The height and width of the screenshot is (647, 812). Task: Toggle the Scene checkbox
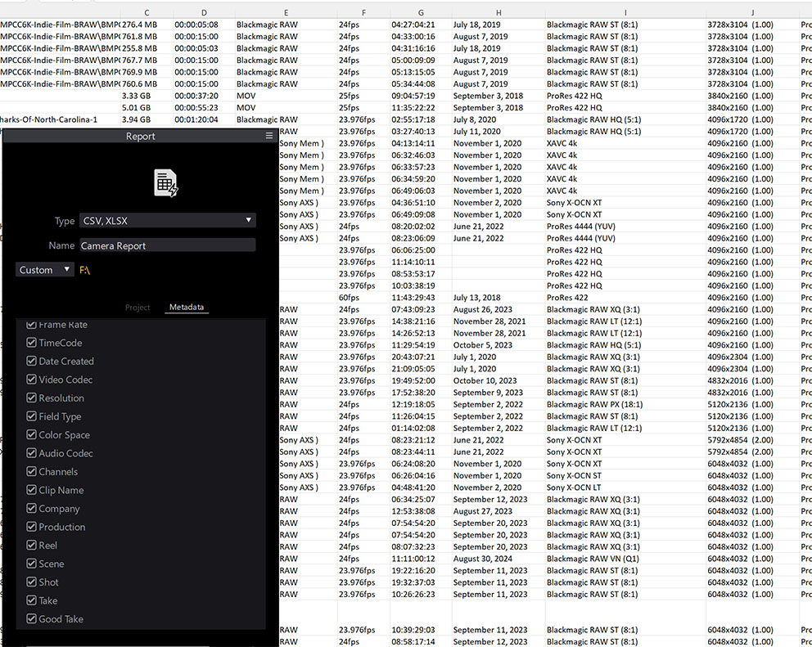click(x=31, y=564)
